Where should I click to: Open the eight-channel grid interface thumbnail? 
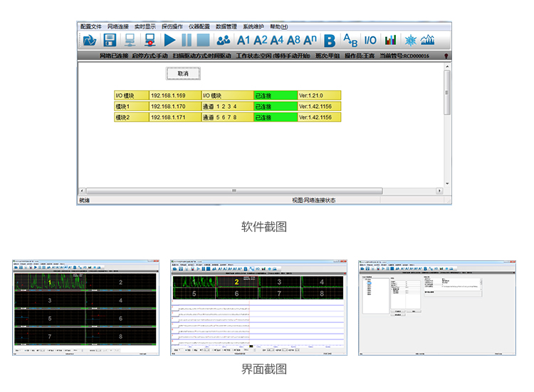(85, 307)
